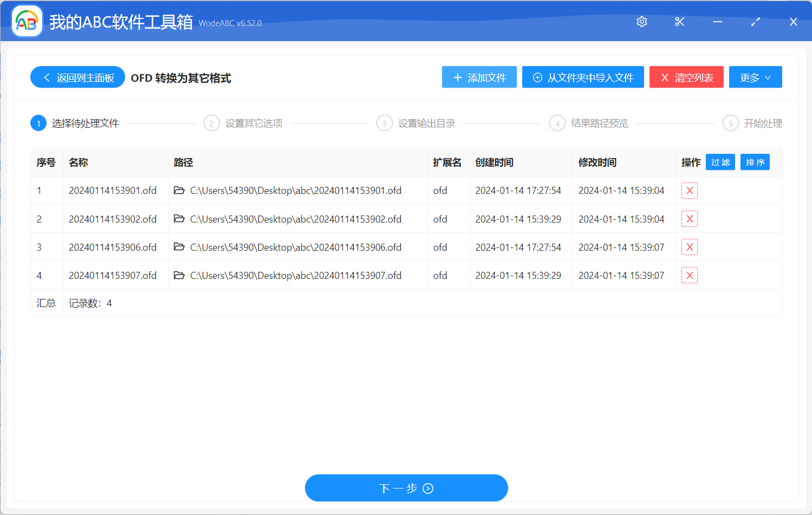Click 清空列表 to clear the list
The image size is (812, 515).
pyautogui.click(x=686, y=77)
